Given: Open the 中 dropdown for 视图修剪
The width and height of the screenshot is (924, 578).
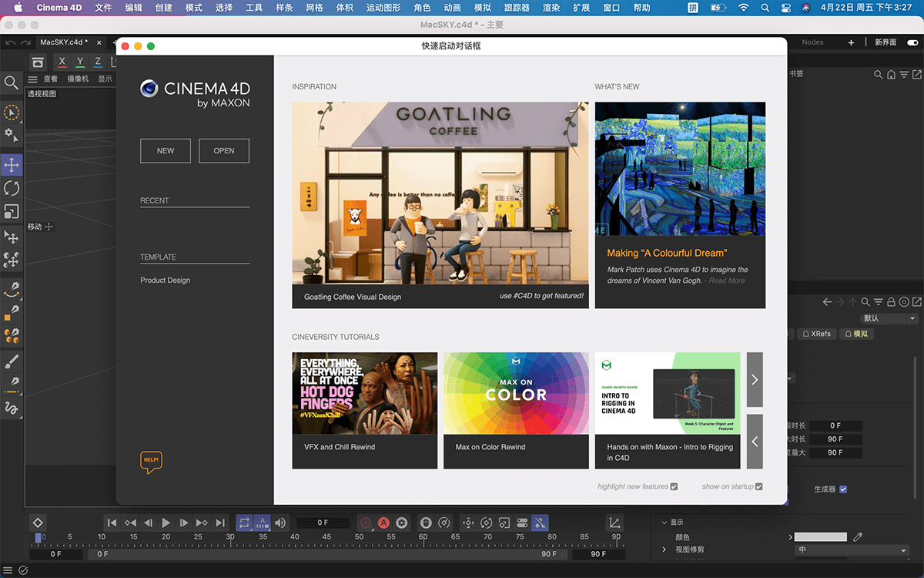Looking at the screenshot, I should (x=852, y=550).
